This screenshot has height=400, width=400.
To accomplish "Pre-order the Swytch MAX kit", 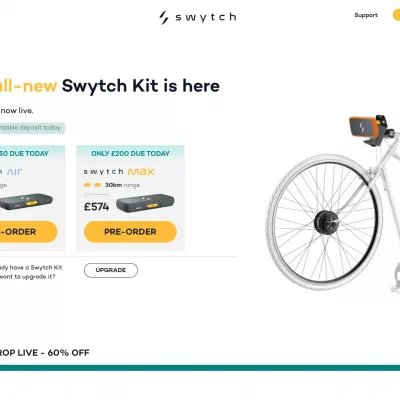I will 130,232.
